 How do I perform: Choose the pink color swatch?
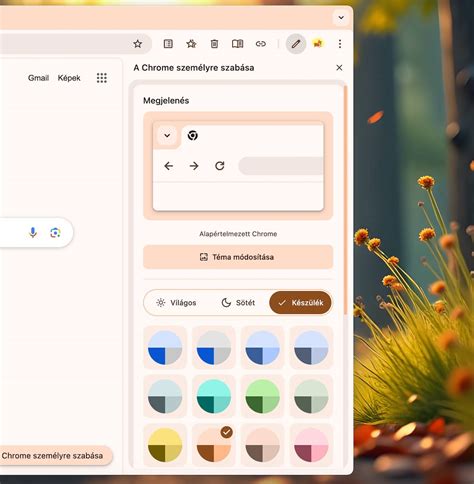pos(311,445)
